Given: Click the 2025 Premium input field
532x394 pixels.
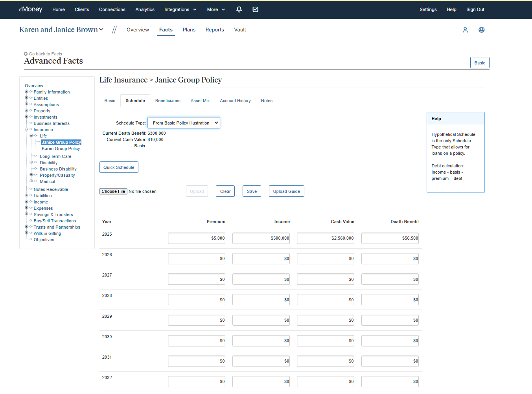Looking at the screenshot, I should [197, 238].
